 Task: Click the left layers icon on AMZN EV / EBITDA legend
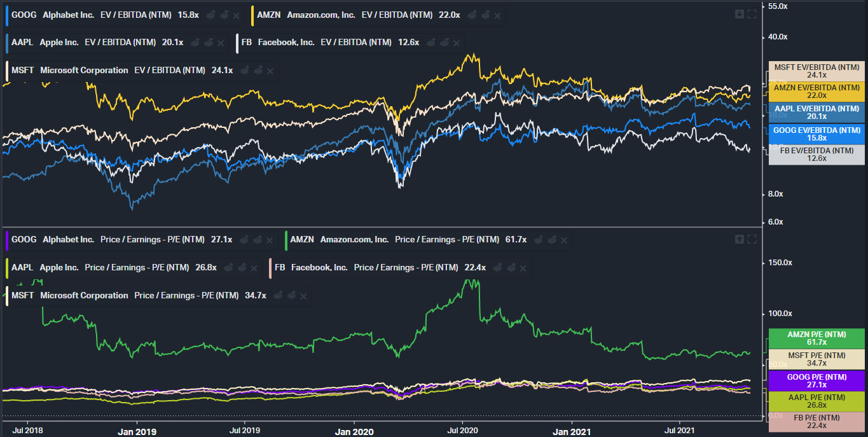point(471,15)
